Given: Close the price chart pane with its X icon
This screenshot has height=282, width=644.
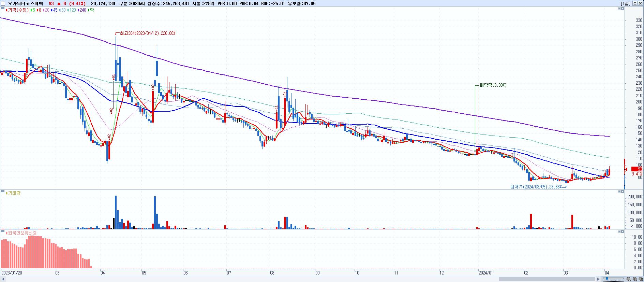Looking at the screenshot, I should pos(623,9).
